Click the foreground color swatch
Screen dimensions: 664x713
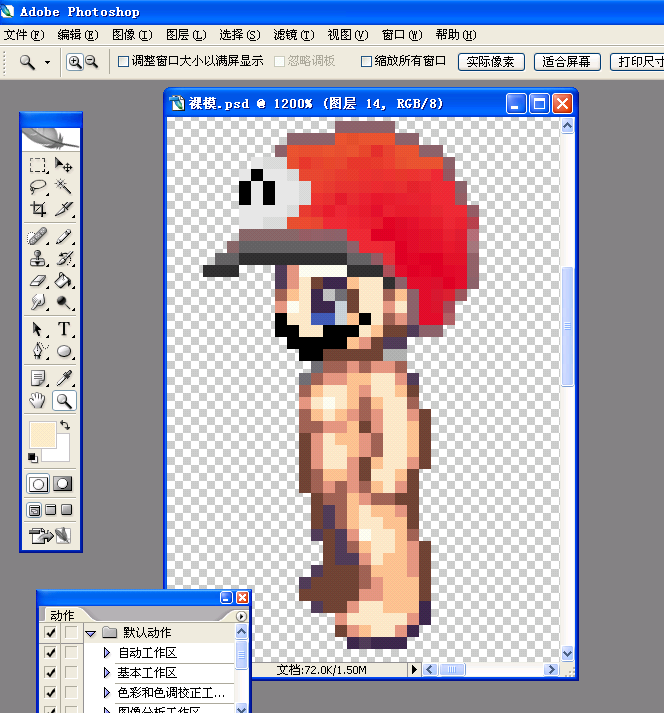coord(43,434)
